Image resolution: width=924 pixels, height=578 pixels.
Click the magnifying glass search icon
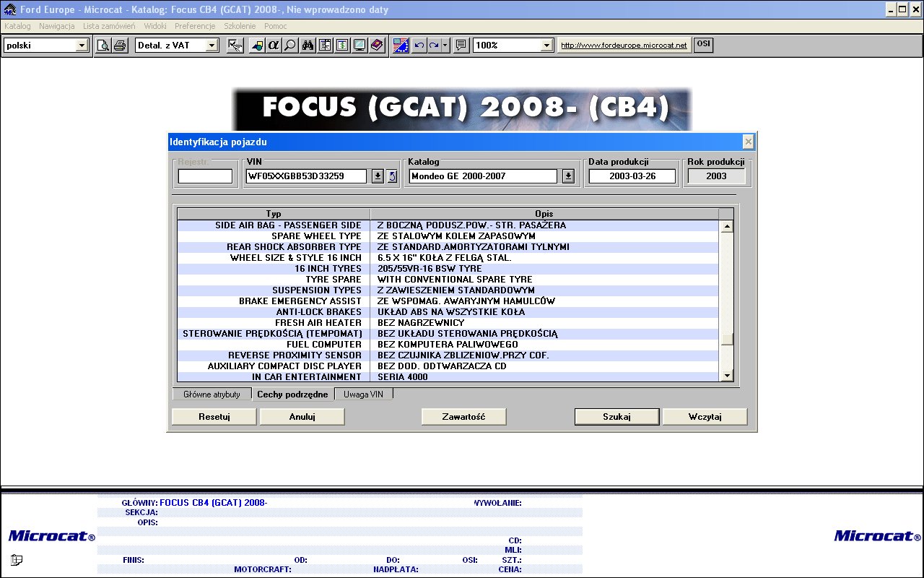click(x=289, y=45)
